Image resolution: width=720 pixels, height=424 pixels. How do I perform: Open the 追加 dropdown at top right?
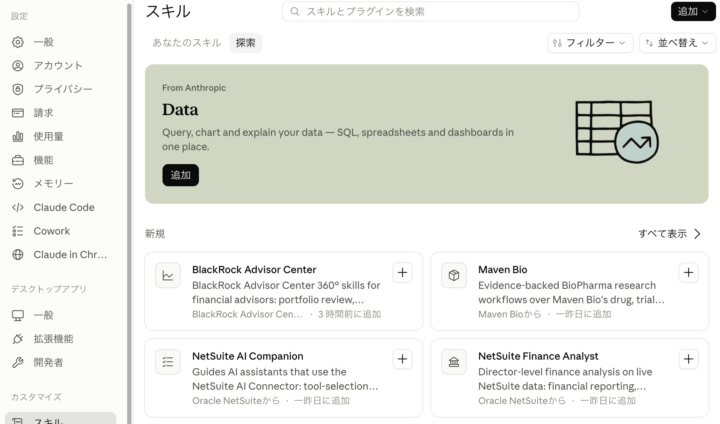693,11
